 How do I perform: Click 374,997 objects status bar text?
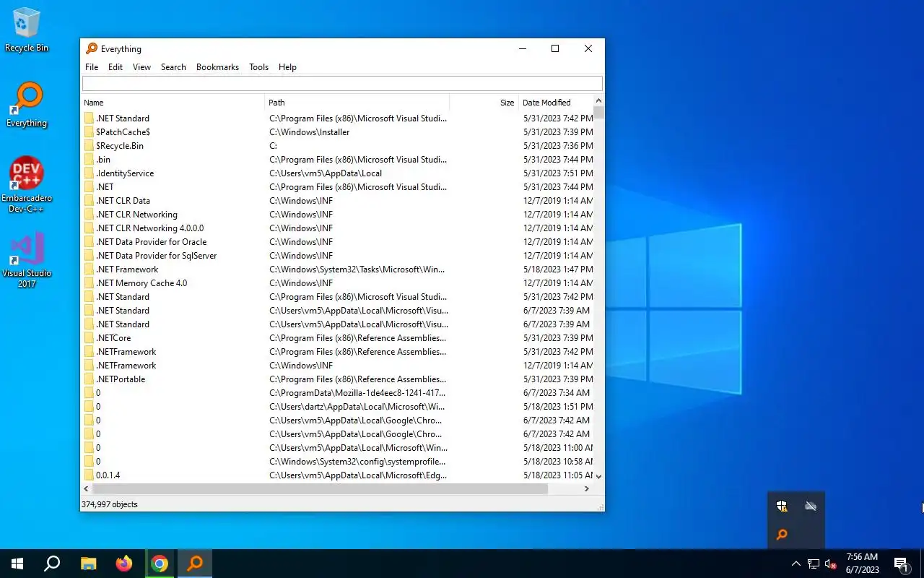click(x=110, y=504)
